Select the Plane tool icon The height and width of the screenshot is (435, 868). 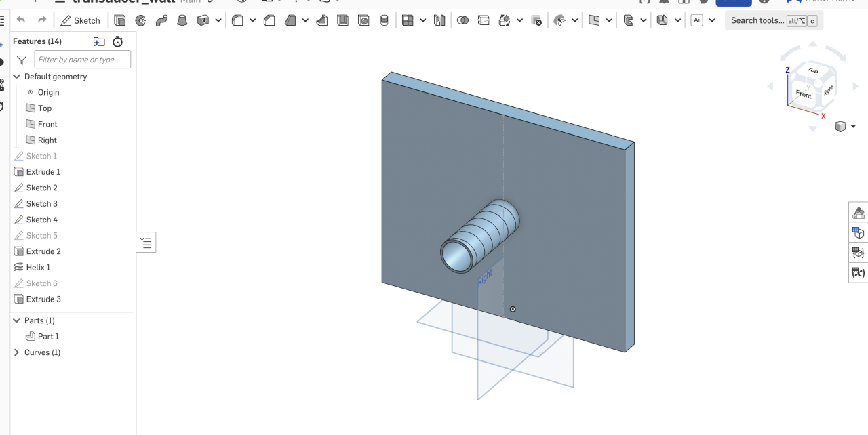(x=594, y=20)
